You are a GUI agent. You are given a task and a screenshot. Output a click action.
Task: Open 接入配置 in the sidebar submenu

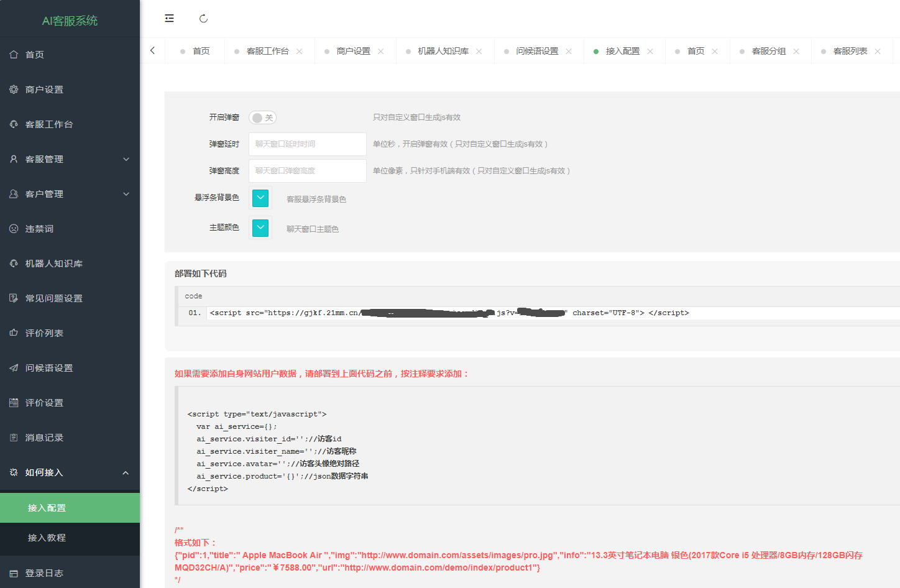(x=70, y=508)
